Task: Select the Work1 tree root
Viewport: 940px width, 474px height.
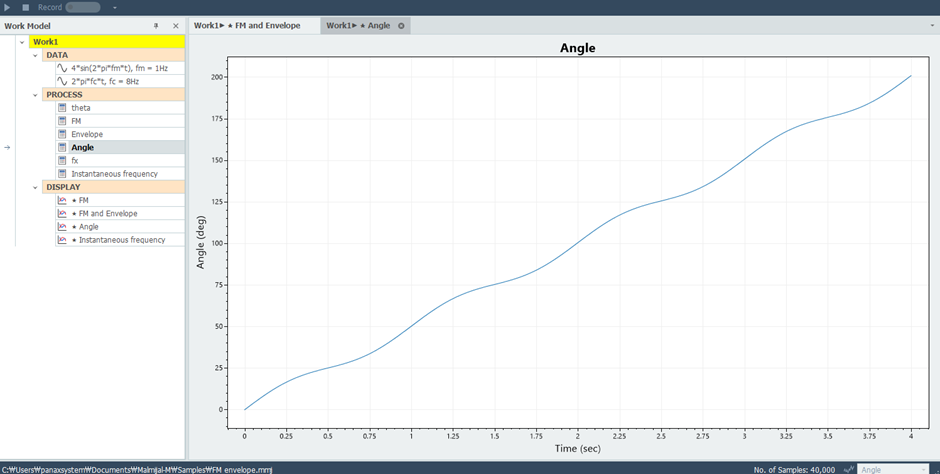Action: tap(107, 42)
